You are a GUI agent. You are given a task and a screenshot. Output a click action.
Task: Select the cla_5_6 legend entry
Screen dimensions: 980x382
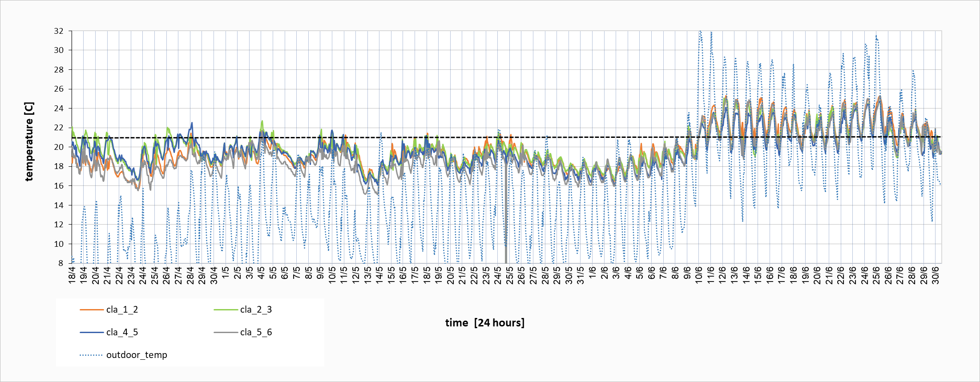point(256,332)
